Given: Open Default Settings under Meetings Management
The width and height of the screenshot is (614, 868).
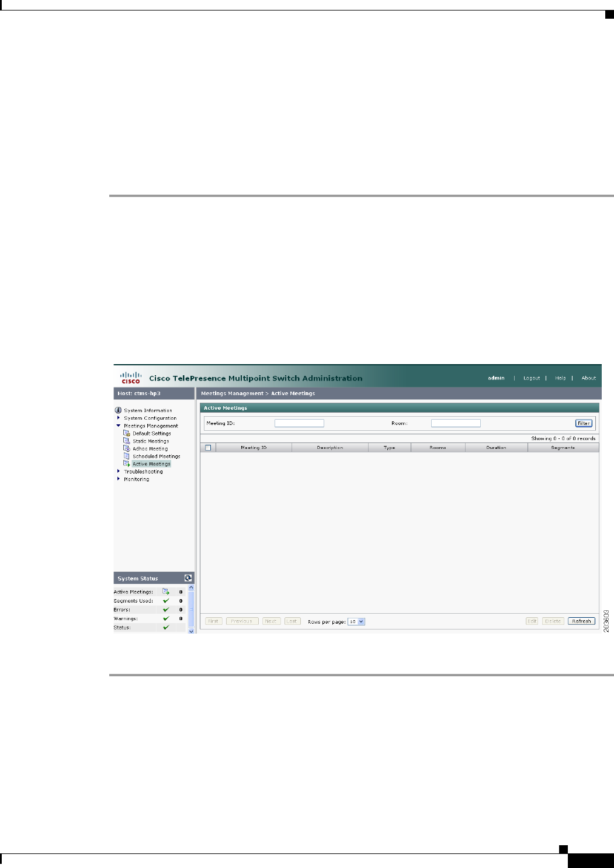Looking at the screenshot, I should [152, 434].
